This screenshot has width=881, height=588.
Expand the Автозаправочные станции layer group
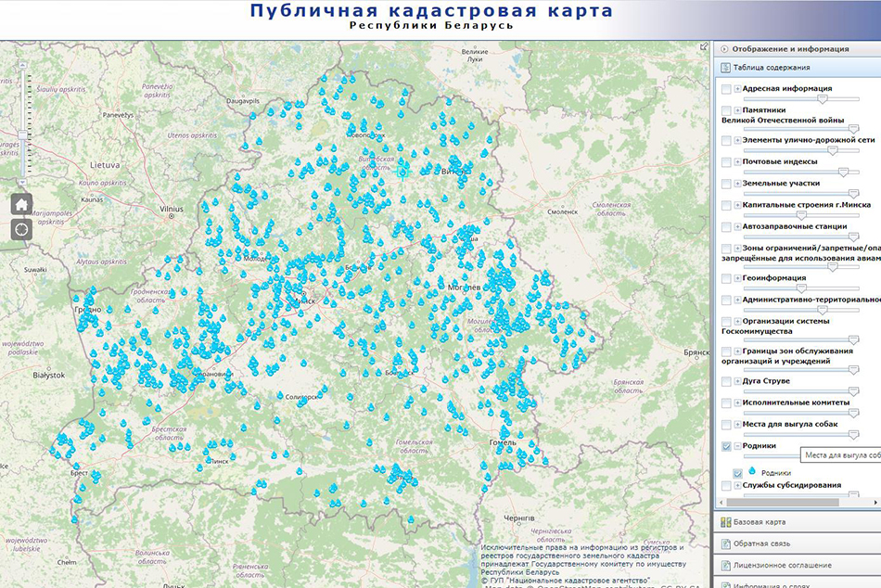(x=737, y=226)
